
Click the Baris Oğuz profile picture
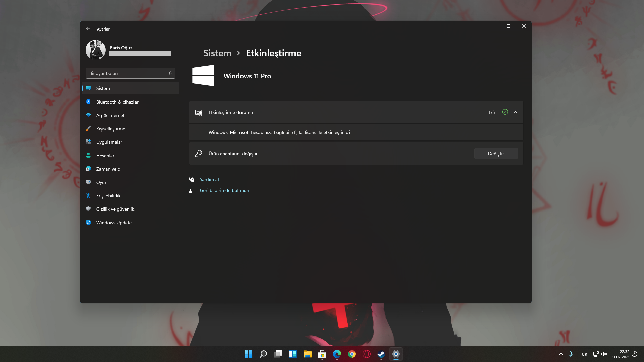pyautogui.click(x=96, y=50)
